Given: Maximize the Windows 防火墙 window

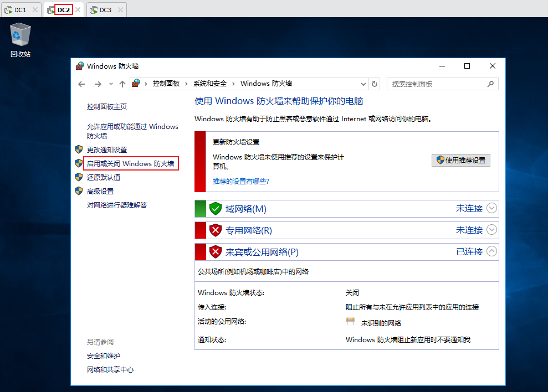Looking at the screenshot, I should pos(467,66).
